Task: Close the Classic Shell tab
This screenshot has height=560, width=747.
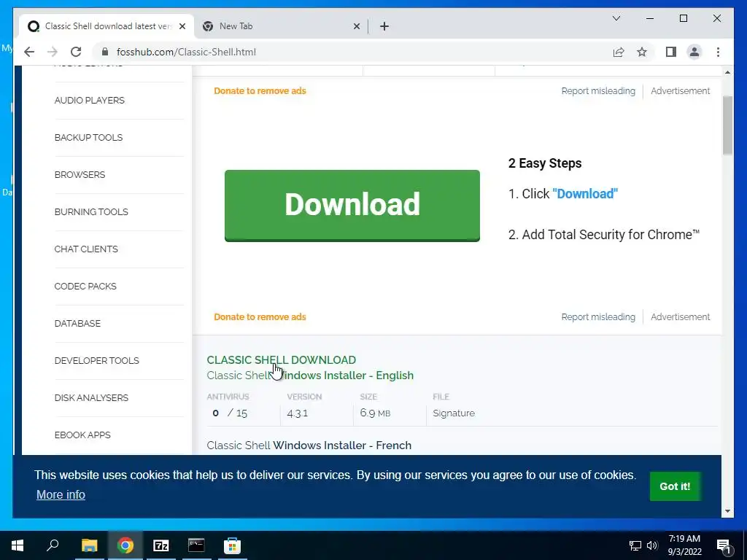Action: click(182, 26)
